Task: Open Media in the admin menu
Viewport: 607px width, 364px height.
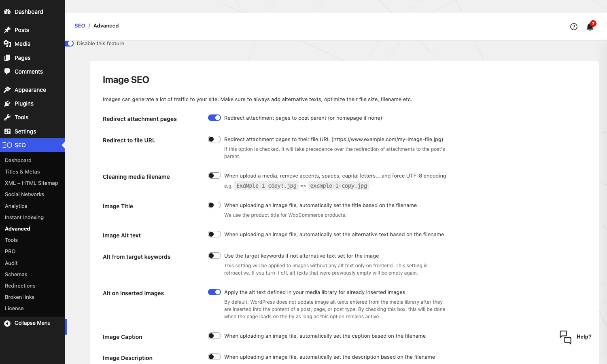Action: pyautogui.click(x=32, y=44)
